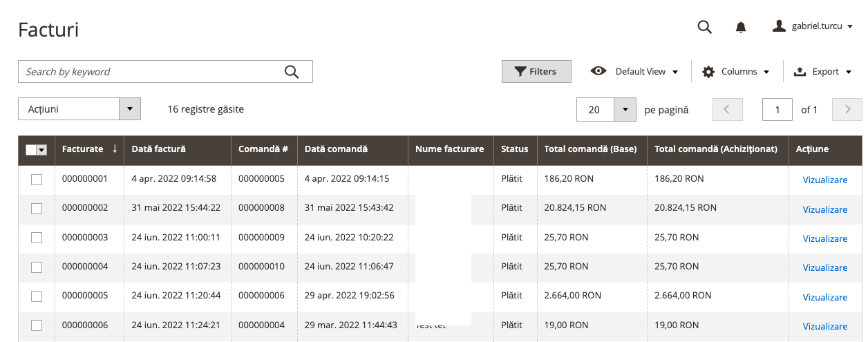Open Vizualizare for invoice 000000003
The image size is (868, 342).
tap(824, 239)
